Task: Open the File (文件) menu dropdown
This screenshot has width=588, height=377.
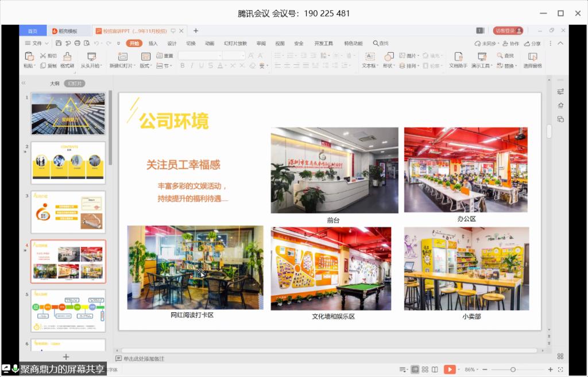Action: pyautogui.click(x=36, y=43)
